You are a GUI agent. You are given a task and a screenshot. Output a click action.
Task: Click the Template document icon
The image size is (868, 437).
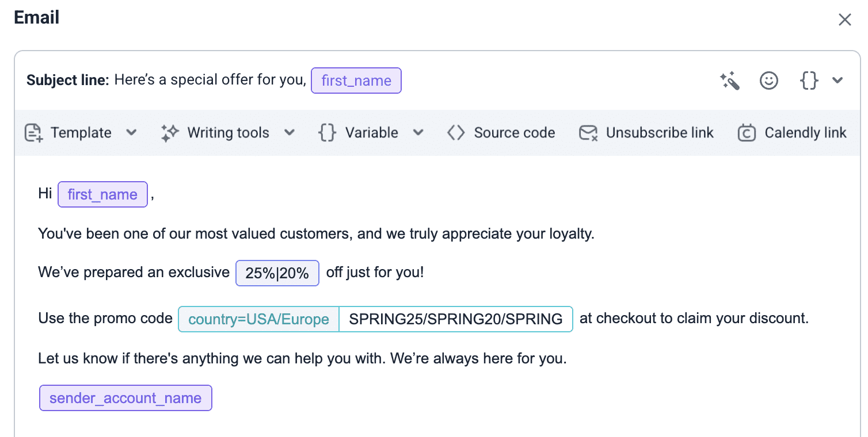pos(33,133)
